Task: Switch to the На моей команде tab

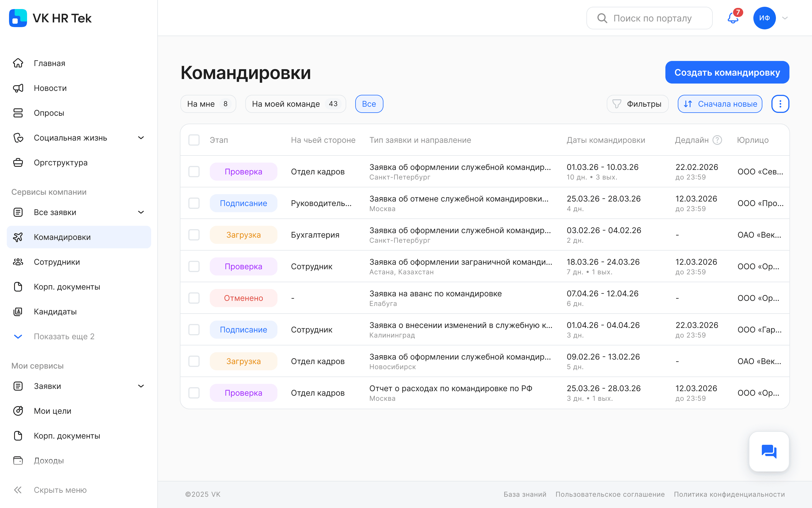Action: pos(295,104)
